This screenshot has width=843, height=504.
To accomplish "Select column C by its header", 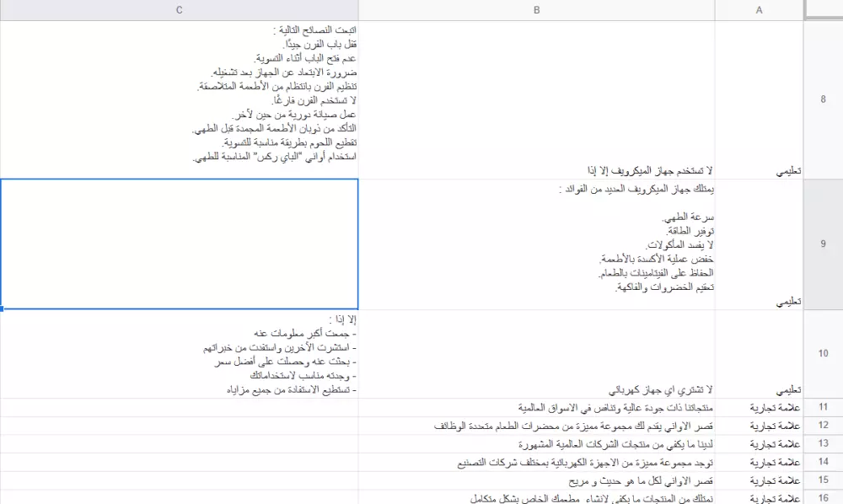I will [179, 9].
